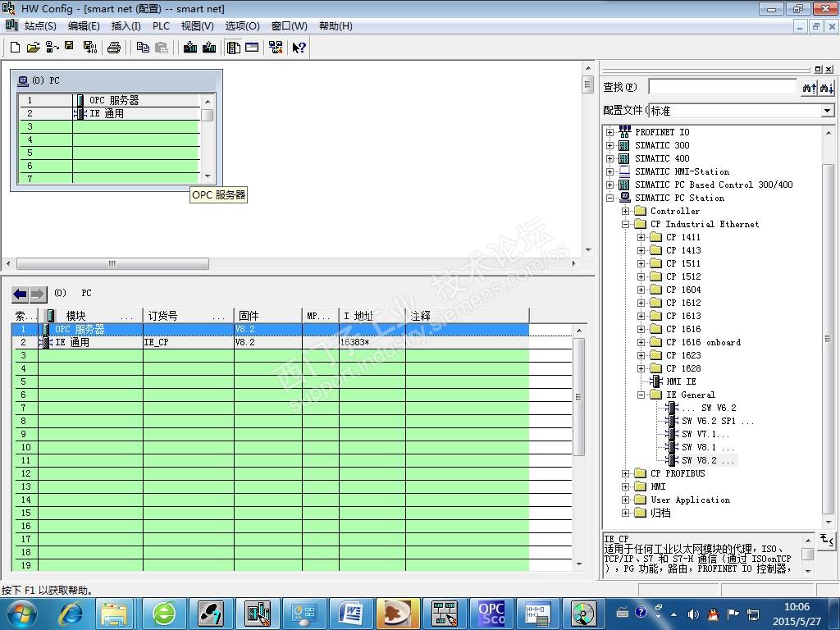
Task: Click the volume speaker tray icon
Action: (692, 614)
